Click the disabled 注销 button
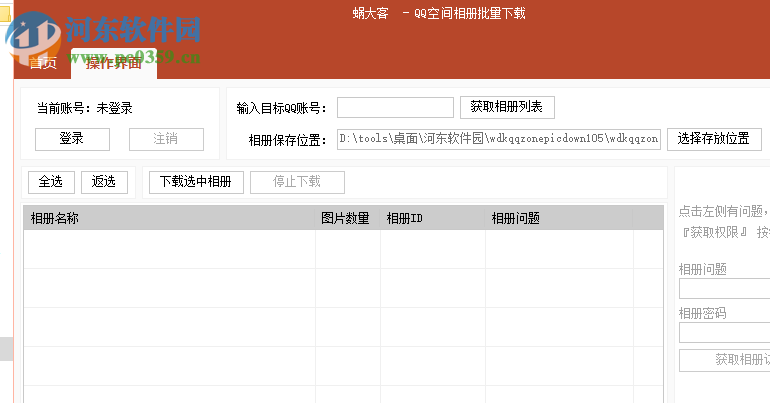This screenshot has width=770, height=403. point(166,139)
